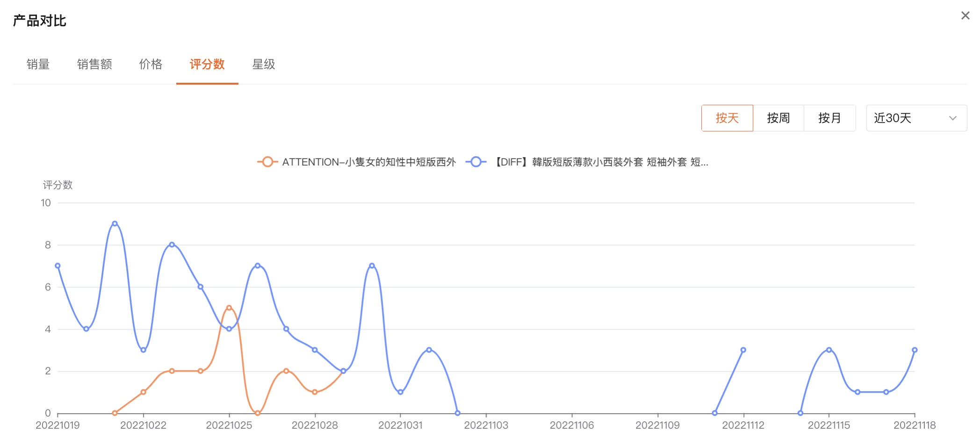
Task: Open the 销售额 tab
Action: pos(94,65)
